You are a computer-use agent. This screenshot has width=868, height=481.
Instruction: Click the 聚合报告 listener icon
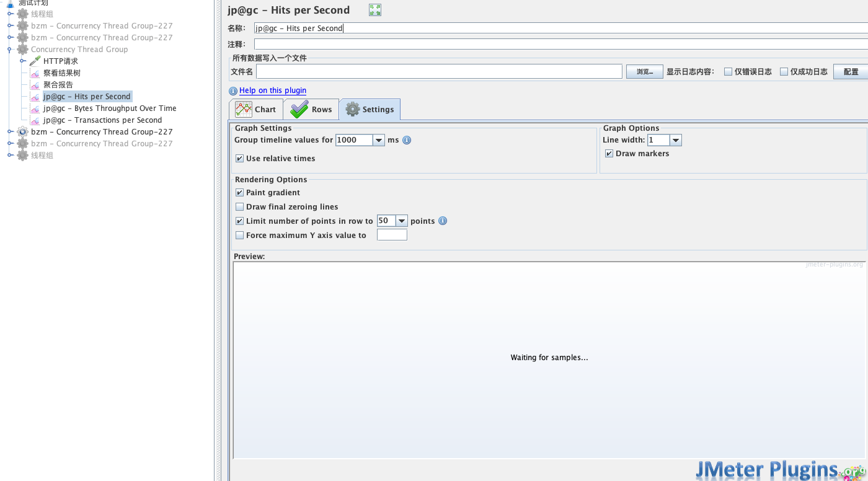pos(35,85)
